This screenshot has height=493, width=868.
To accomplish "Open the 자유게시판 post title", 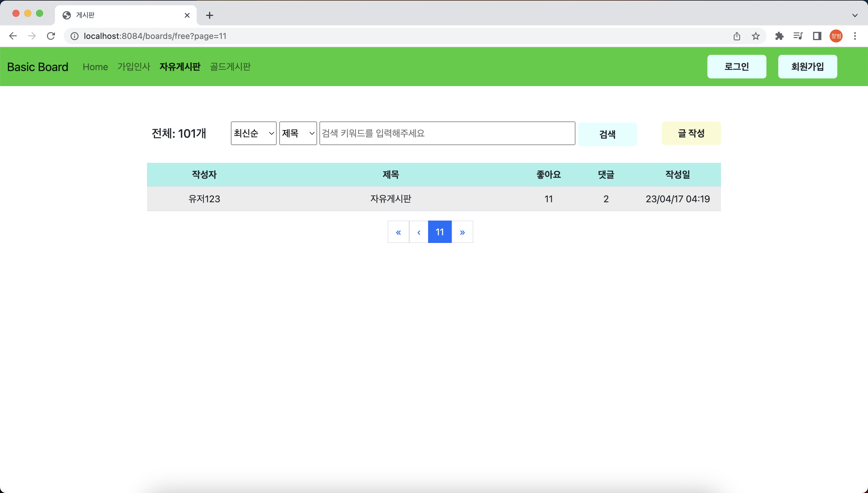I will pos(390,199).
